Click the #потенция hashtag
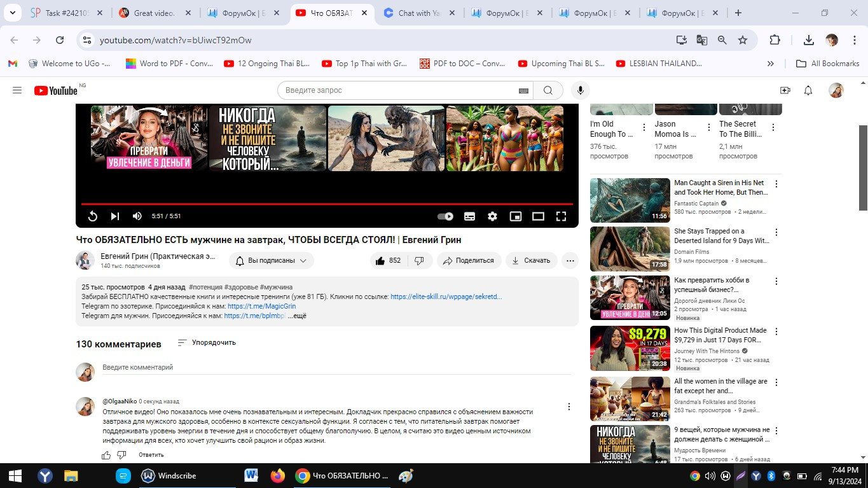Viewport: 868px width, 488px height. 205,288
